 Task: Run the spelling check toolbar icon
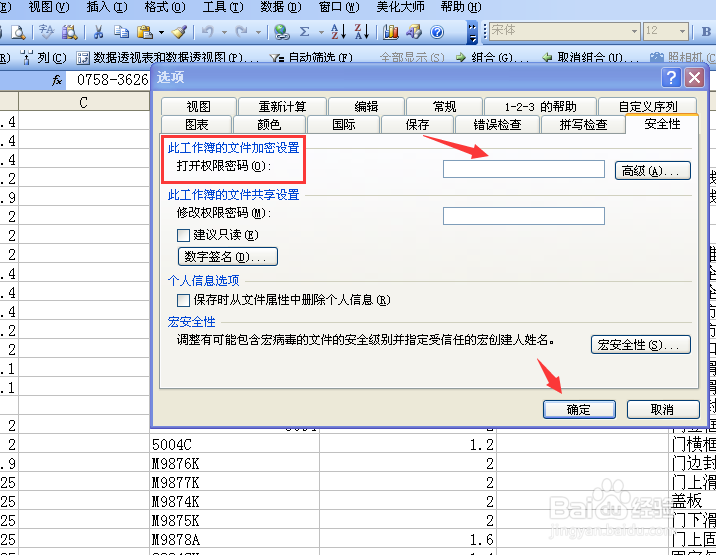click(x=46, y=32)
